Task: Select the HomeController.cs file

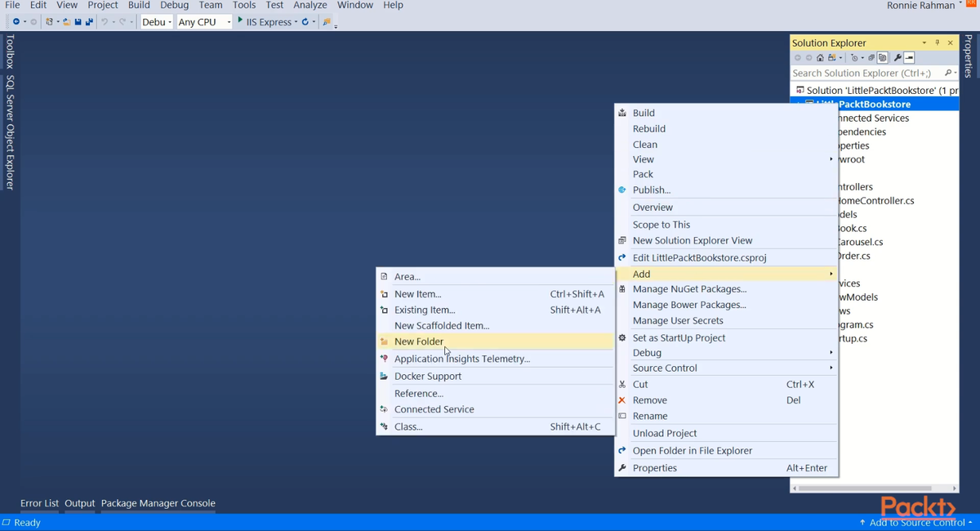Action: coord(875,201)
